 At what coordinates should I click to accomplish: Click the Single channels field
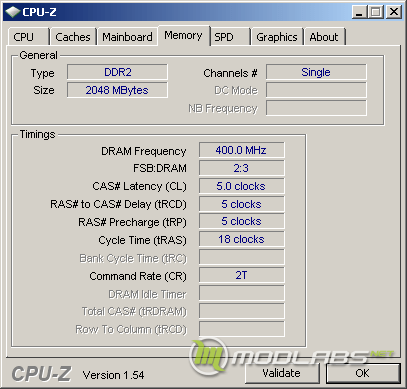pos(316,72)
